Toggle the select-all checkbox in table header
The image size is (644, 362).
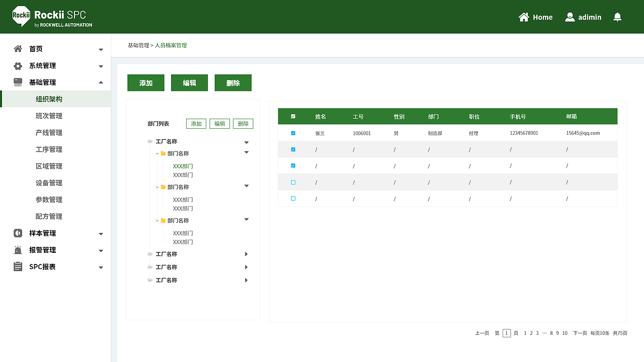pyautogui.click(x=293, y=117)
